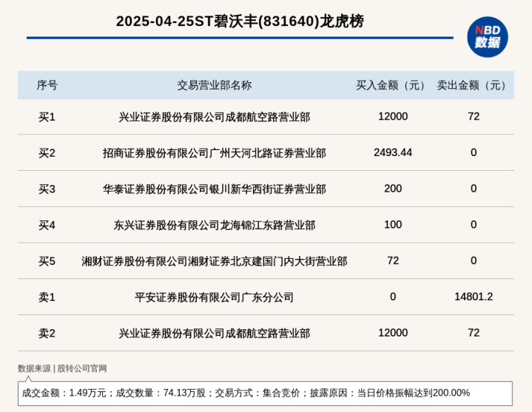Viewport: 532px width, 412px height.
Task: Select buy amount 100 in the 买4 row
Action: [x=393, y=224]
